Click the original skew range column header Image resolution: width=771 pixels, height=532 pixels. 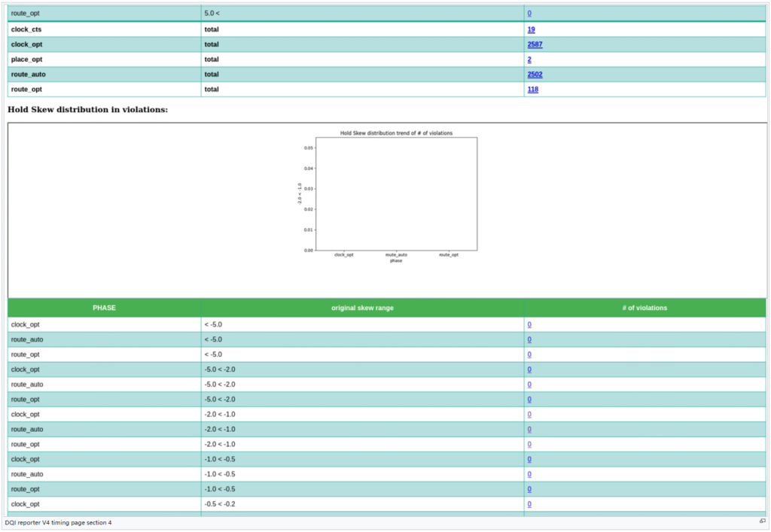(362, 308)
